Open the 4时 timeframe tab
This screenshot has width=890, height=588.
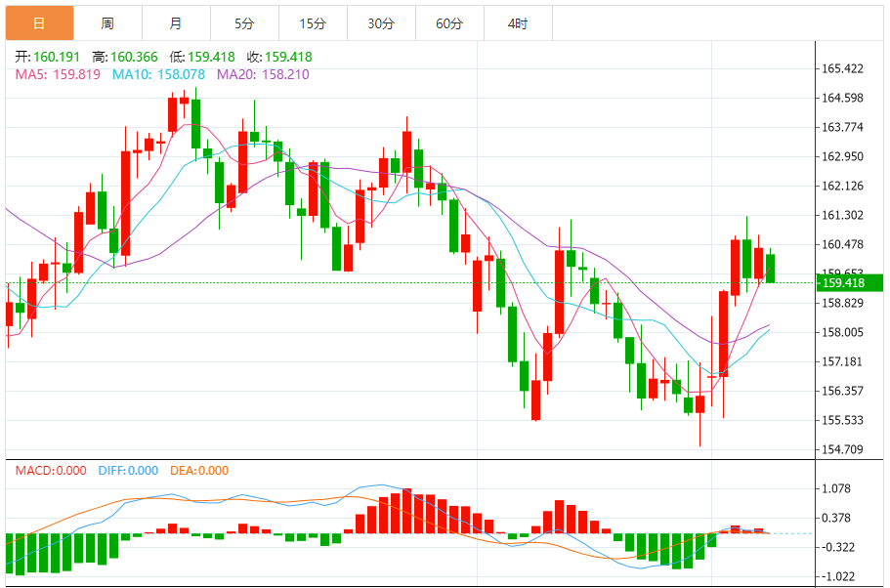coord(518,23)
